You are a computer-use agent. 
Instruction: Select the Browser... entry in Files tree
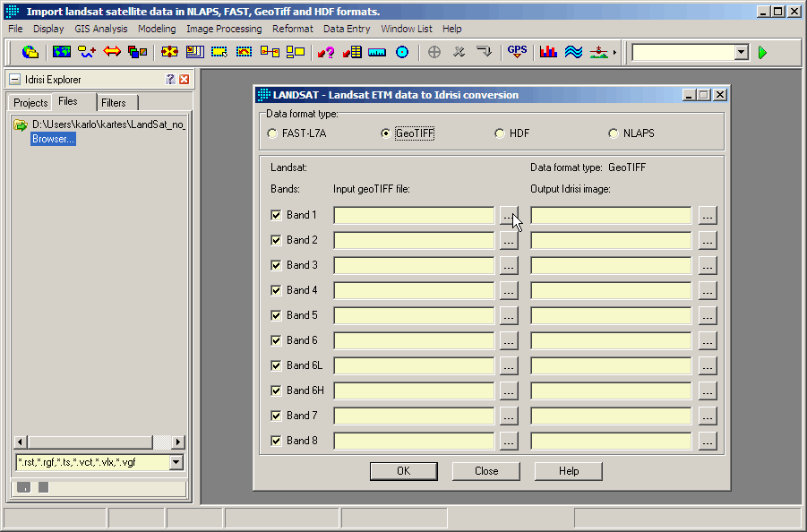[53, 139]
